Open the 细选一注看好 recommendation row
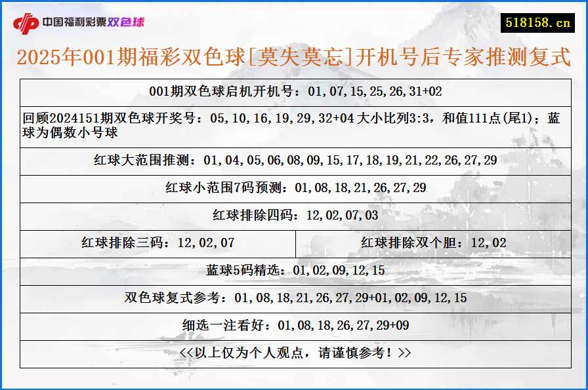The width and height of the screenshot is (588, 390). pyautogui.click(x=294, y=321)
